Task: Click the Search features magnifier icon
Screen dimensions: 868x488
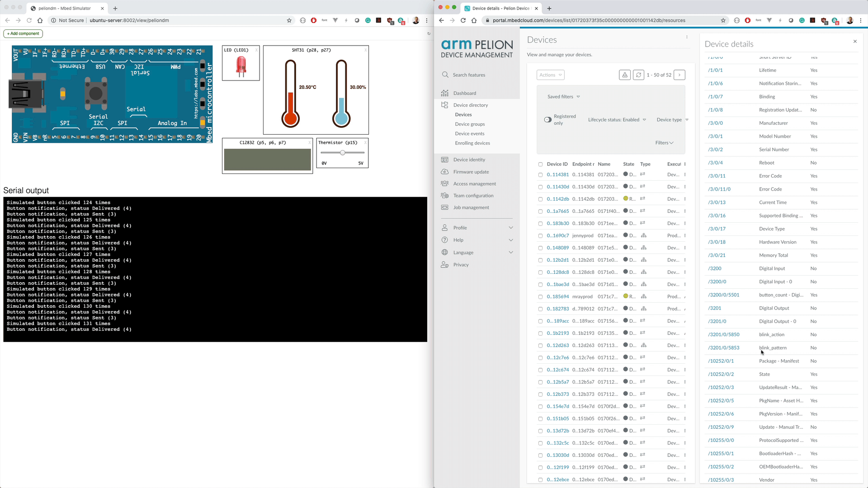Action: point(445,75)
